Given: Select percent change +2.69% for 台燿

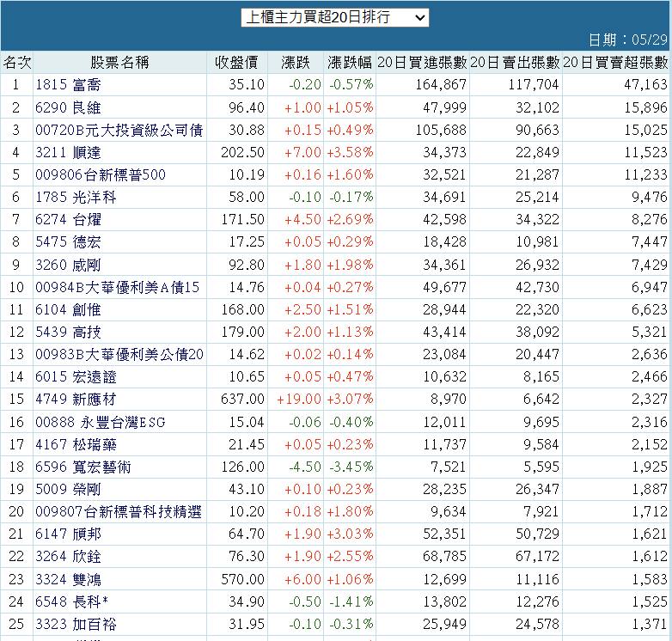Looking at the screenshot, I should click(350, 219).
